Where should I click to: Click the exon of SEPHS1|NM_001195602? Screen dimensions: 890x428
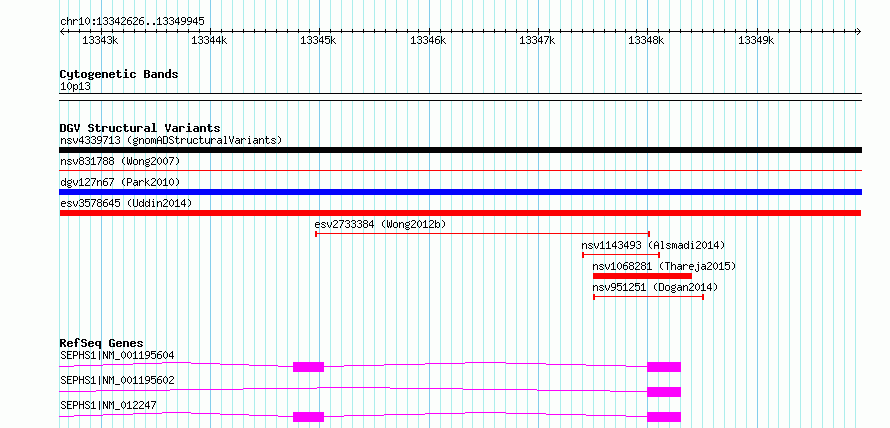(x=664, y=392)
